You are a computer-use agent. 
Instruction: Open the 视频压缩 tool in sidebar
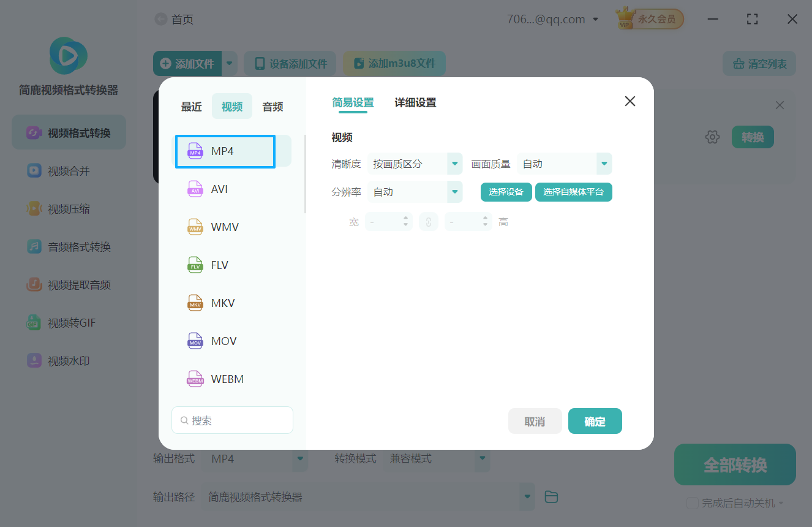click(x=67, y=208)
